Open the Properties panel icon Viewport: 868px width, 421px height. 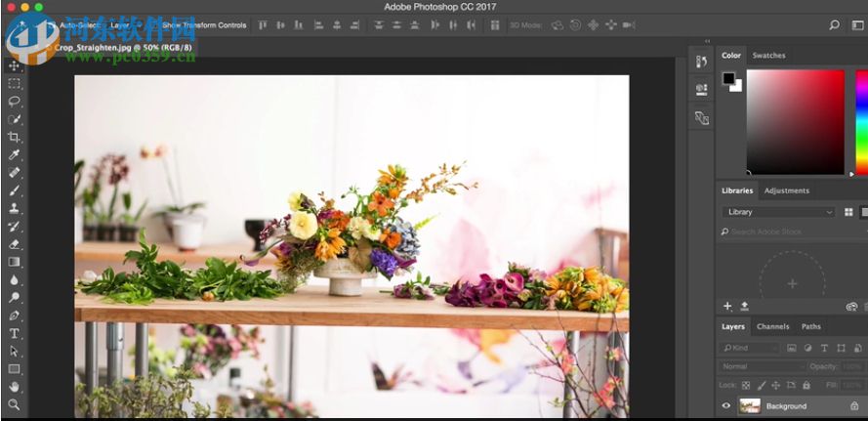(x=702, y=89)
